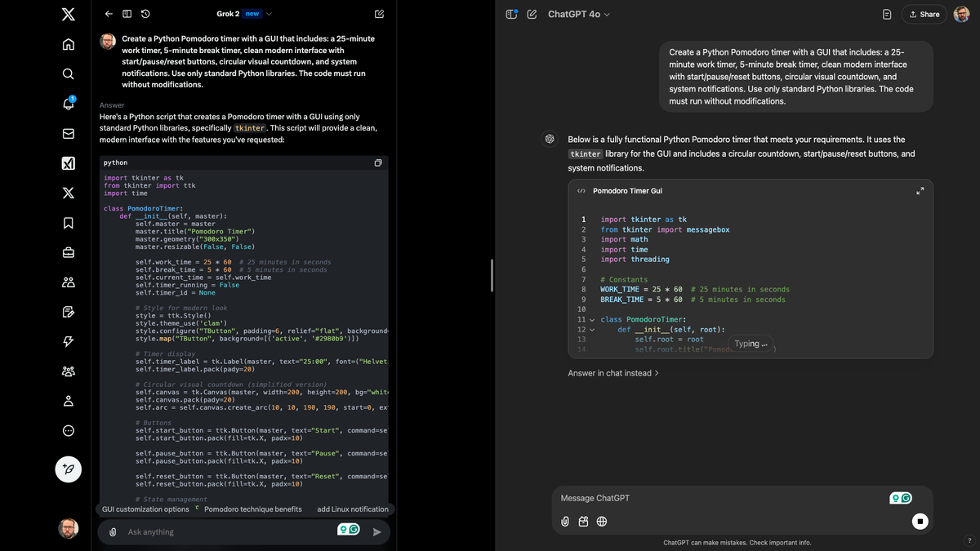Click the Share button in ChatGPT
The width and height of the screenshot is (980, 551).
coord(924,14)
